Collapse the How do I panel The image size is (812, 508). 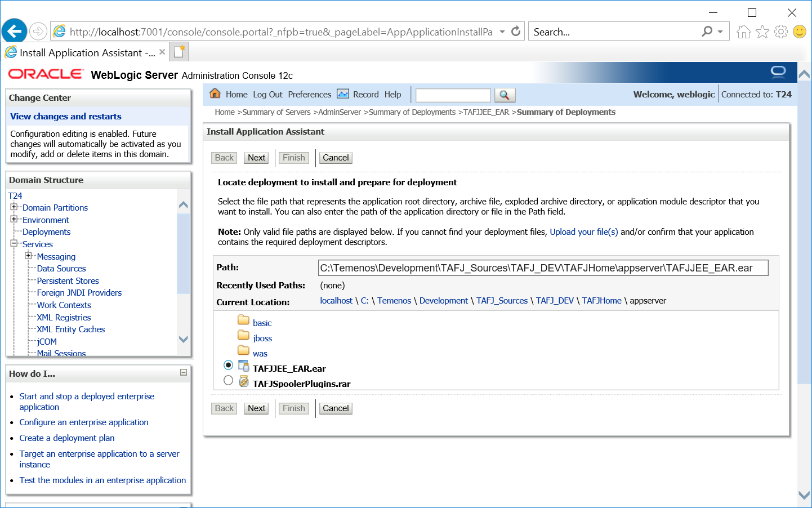pos(183,372)
